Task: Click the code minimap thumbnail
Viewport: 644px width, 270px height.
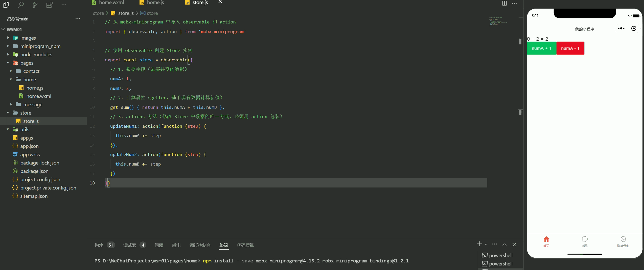Action: click(498, 21)
